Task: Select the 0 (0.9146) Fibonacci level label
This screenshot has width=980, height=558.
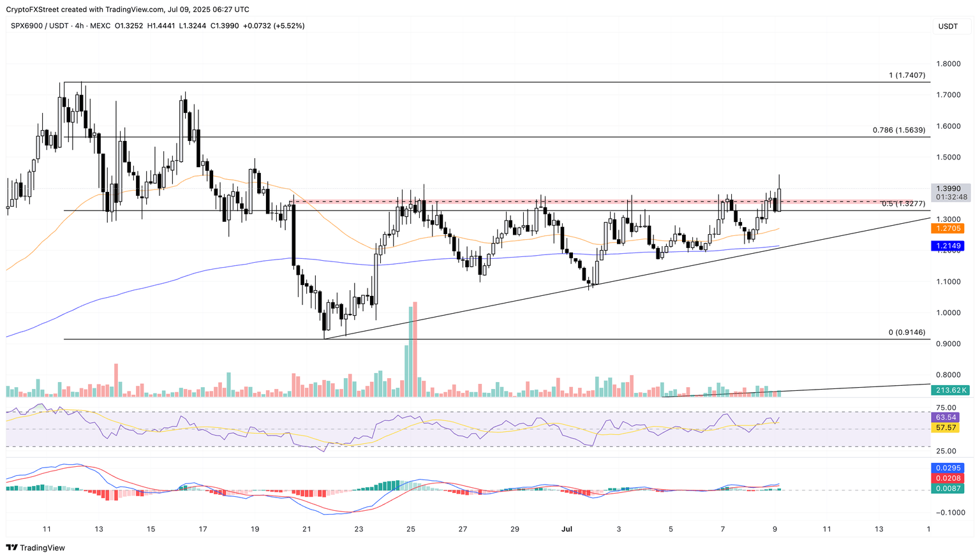Action: [907, 332]
